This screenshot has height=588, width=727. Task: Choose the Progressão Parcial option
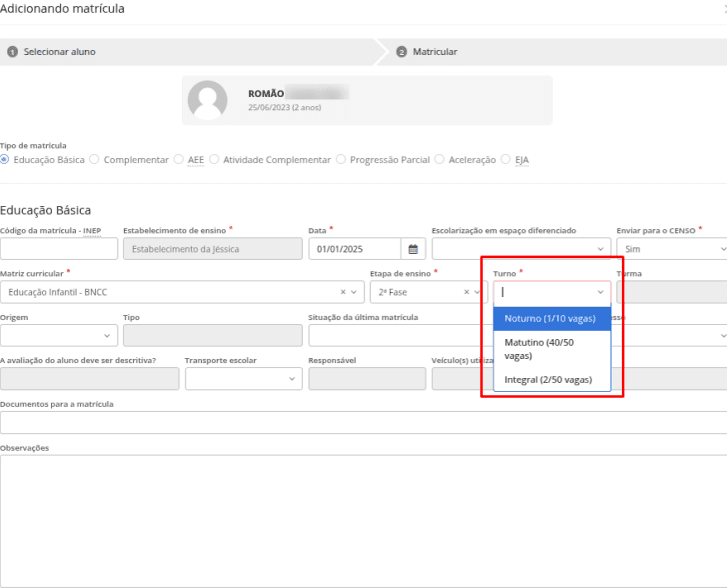[x=341, y=159]
